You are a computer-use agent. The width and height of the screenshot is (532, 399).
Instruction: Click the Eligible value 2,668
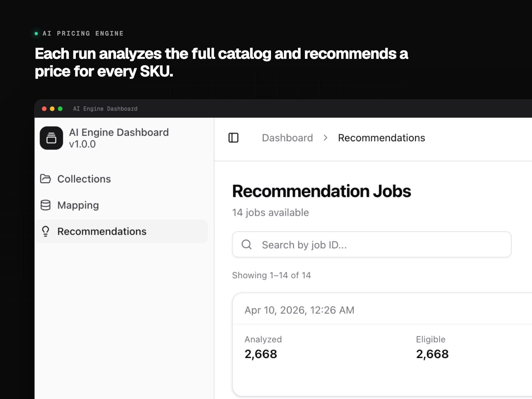pos(432,354)
